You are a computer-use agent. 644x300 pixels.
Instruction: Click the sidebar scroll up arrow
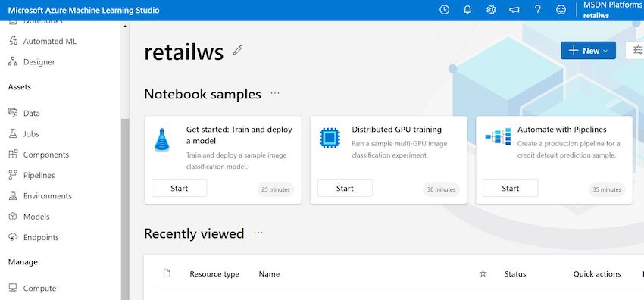(x=125, y=27)
